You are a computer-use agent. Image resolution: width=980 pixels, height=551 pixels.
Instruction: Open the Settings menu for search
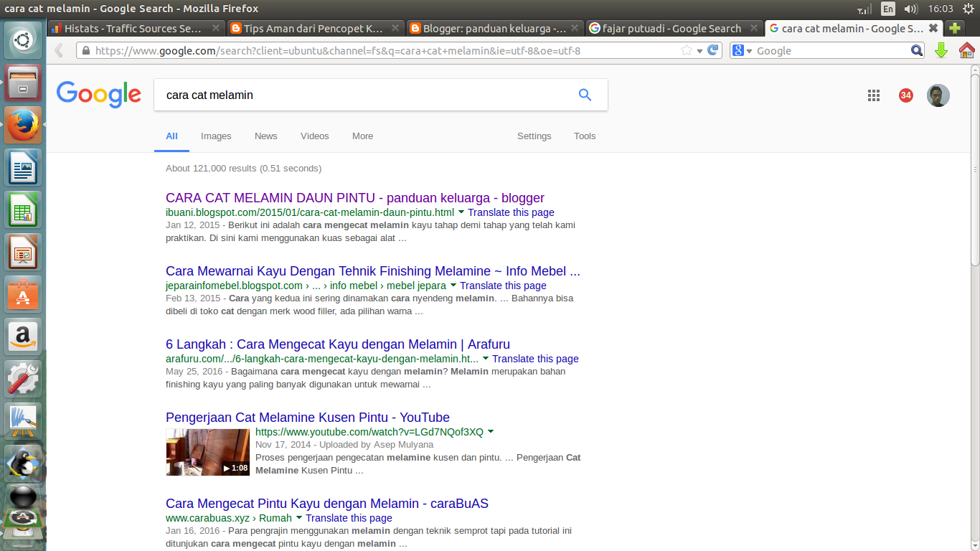(x=534, y=136)
